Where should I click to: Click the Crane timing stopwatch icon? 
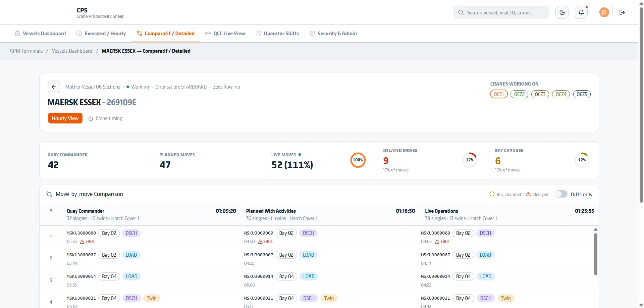(91, 118)
